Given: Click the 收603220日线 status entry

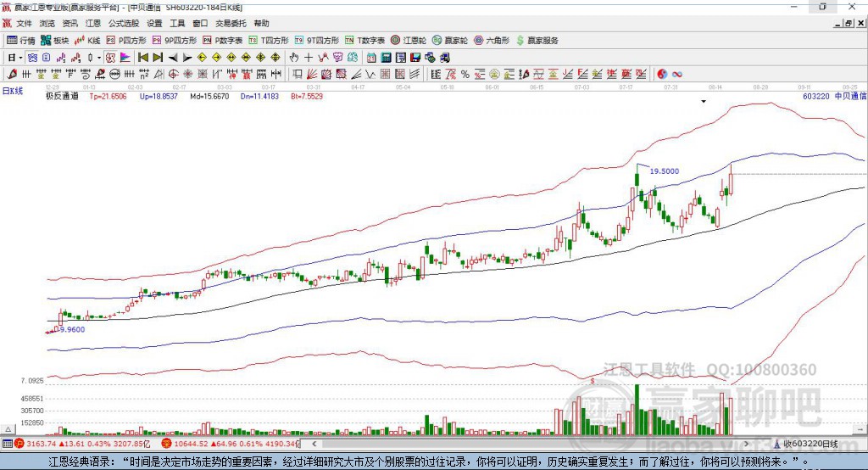Looking at the screenshot, I should coord(810,444).
